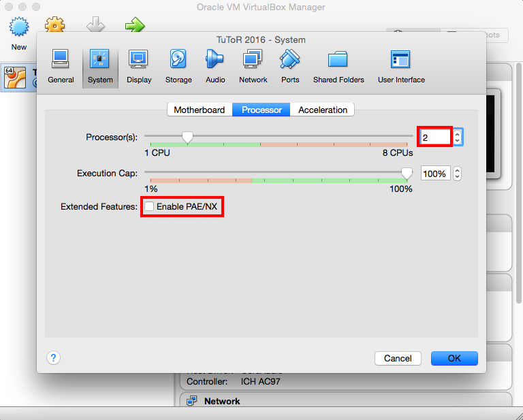Click the processor count field showing 2

(x=434, y=137)
